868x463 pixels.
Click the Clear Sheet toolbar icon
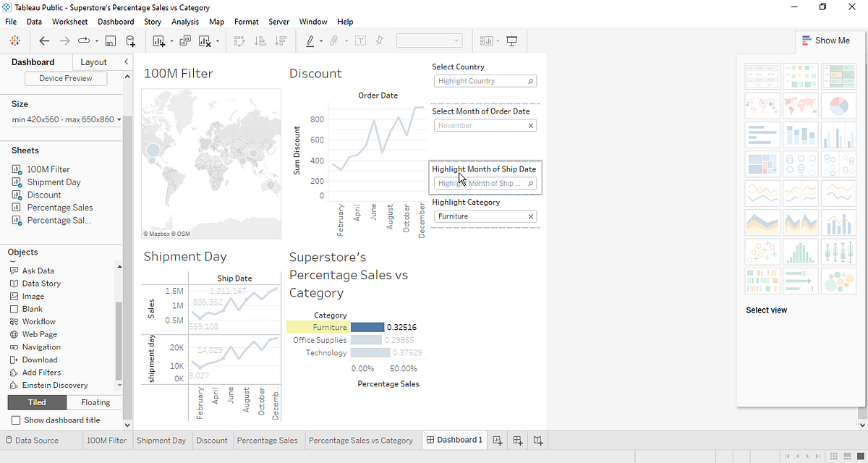click(x=205, y=41)
